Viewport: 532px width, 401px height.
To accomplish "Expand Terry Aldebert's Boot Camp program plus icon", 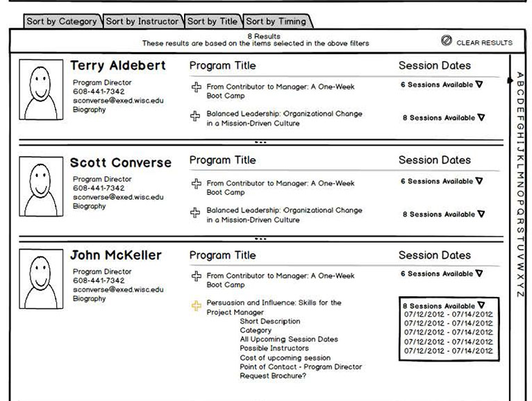I will tap(196, 87).
